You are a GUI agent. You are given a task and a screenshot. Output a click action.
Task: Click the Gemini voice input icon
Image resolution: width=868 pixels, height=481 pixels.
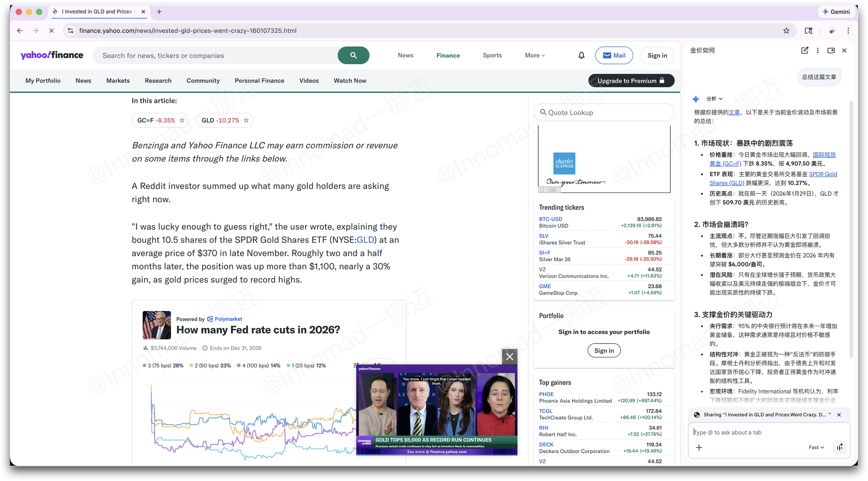tap(840, 447)
